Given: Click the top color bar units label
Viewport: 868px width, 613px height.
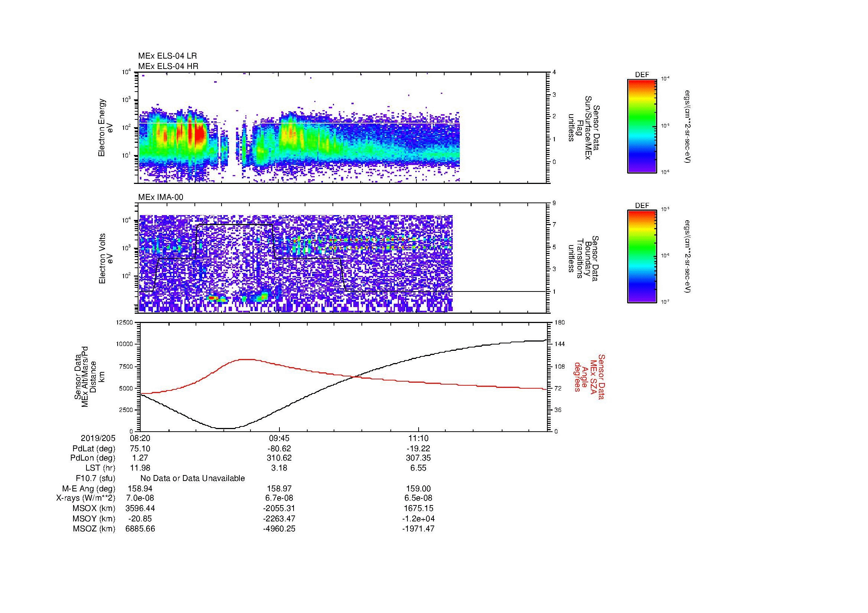Looking at the screenshot, I should pos(687,126).
